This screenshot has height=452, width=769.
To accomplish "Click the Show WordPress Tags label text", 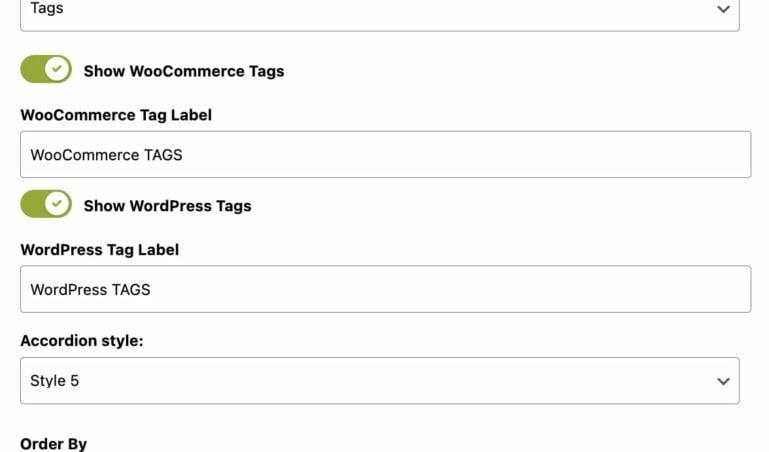I will pyautogui.click(x=167, y=206).
